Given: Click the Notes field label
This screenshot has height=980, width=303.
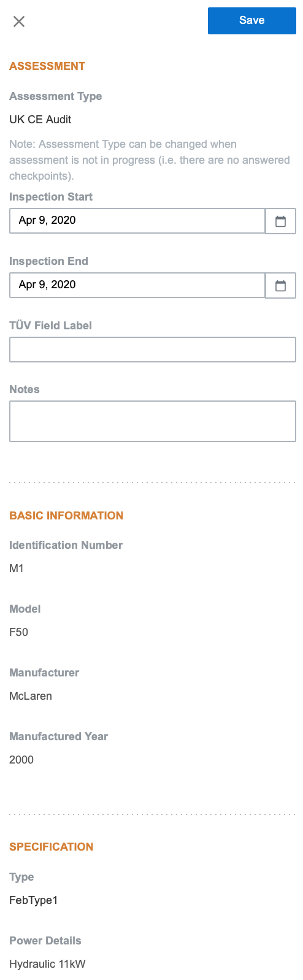Looking at the screenshot, I should click(25, 389).
